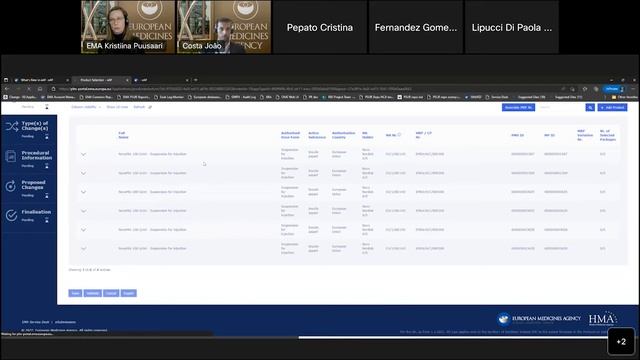The image size is (640, 360).
Task: Open the browser settings ellipsis menu
Action: pyautogui.click(x=633, y=89)
